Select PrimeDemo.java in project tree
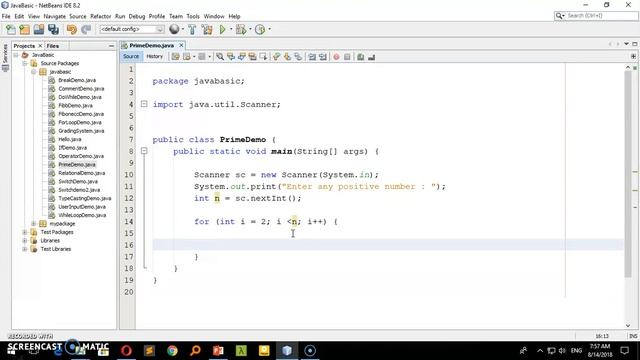Image resolution: width=640 pixels, height=360 pixels. tap(77, 164)
